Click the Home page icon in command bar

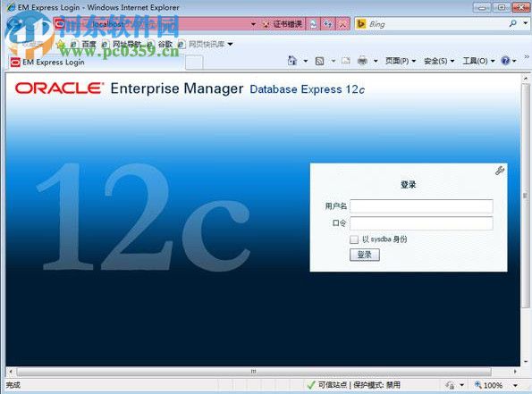pos(291,61)
